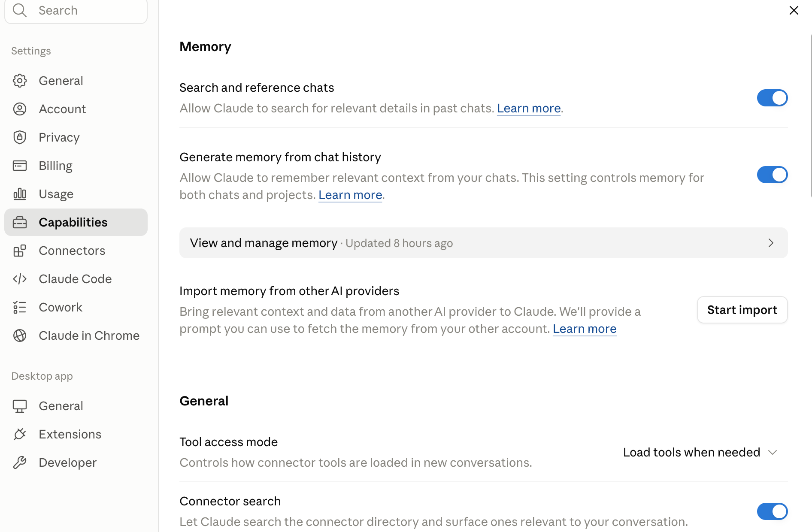Click Learn more for Generate memory
Image resolution: width=812 pixels, height=532 pixels.
point(350,195)
